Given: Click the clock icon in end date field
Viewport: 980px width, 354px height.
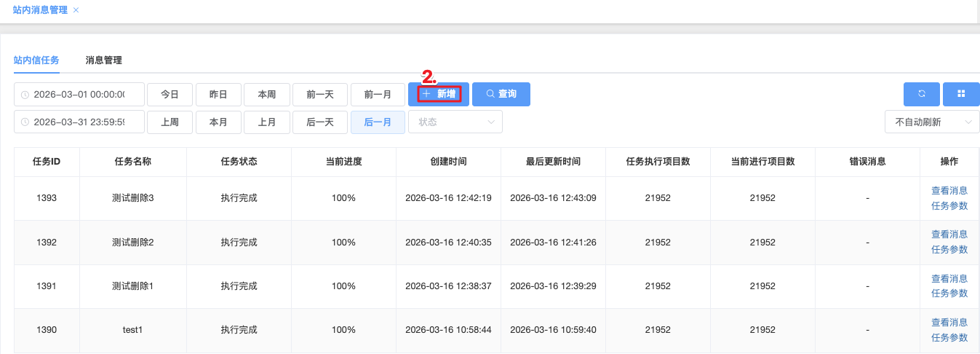Looking at the screenshot, I should (x=25, y=122).
